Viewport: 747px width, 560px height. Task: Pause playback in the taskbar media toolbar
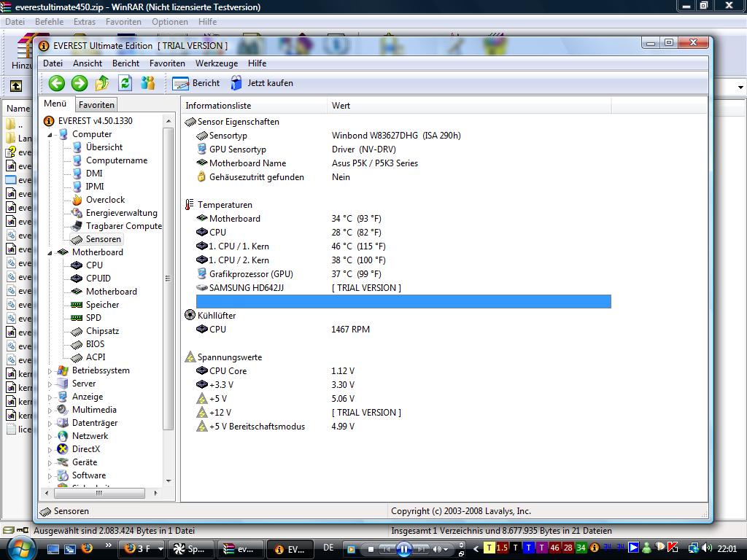coord(403,549)
